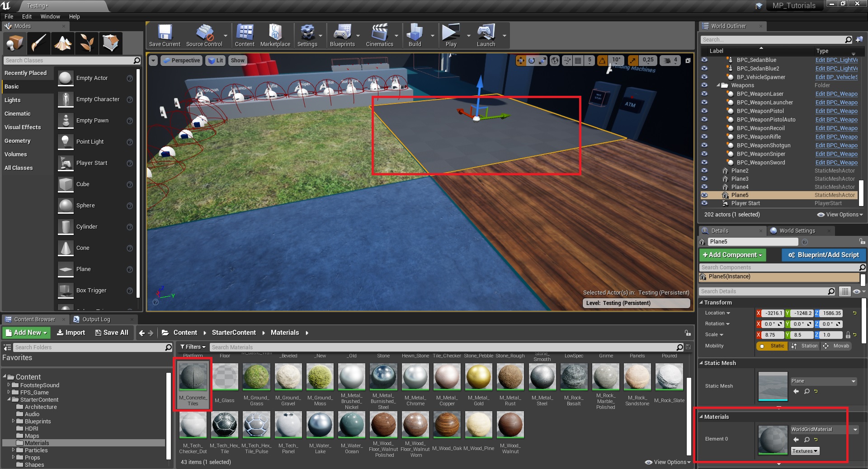
Task: Select the Landscape mode icon
Action: click(x=63, y=43)
